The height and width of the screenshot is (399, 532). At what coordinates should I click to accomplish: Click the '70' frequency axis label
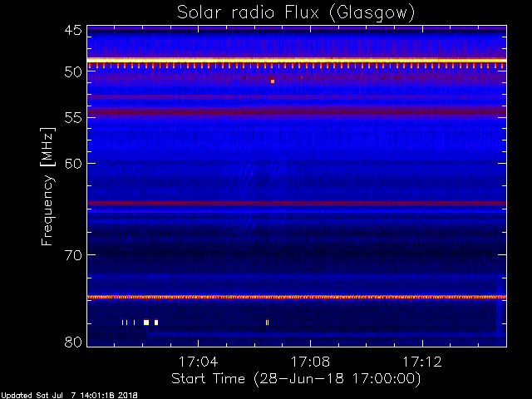coord(73,255)
